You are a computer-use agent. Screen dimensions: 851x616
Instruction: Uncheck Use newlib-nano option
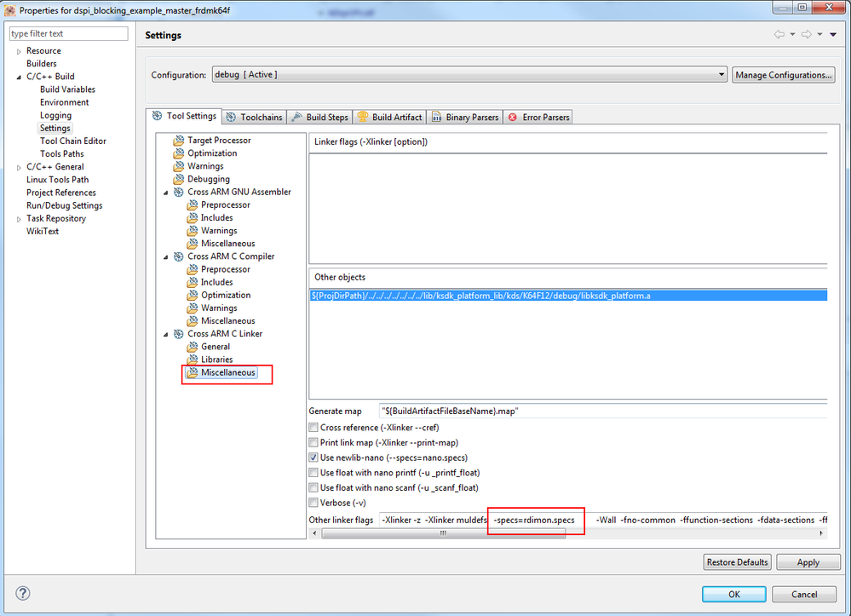[x=313, y=458]
